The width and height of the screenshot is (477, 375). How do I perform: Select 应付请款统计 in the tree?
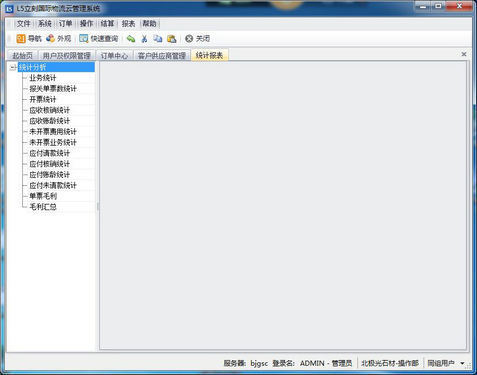(x=50, y=153)
